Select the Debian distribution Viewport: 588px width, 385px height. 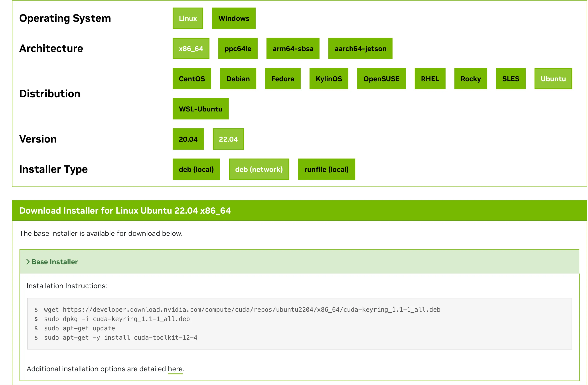point(238,79)
